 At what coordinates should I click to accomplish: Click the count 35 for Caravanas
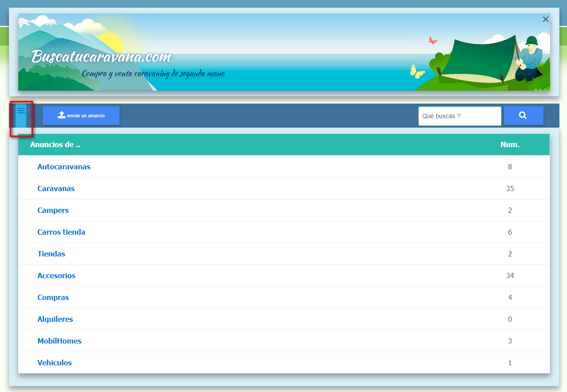(510, 188)
